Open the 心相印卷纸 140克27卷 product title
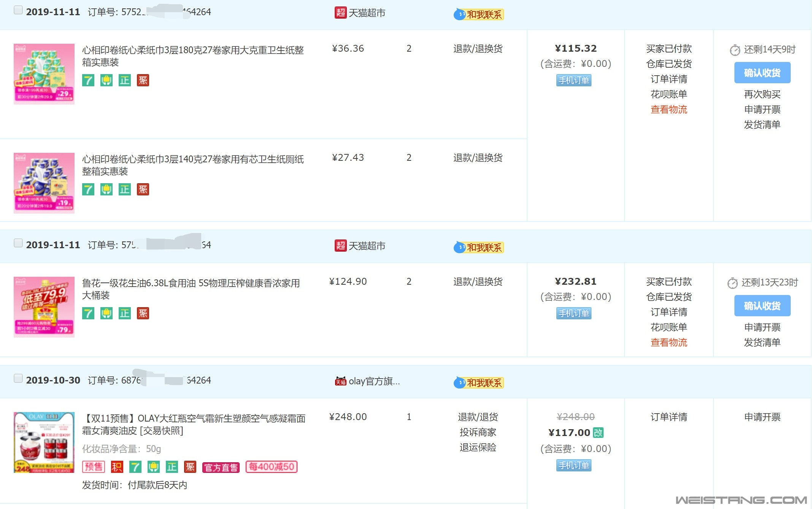 193,165
